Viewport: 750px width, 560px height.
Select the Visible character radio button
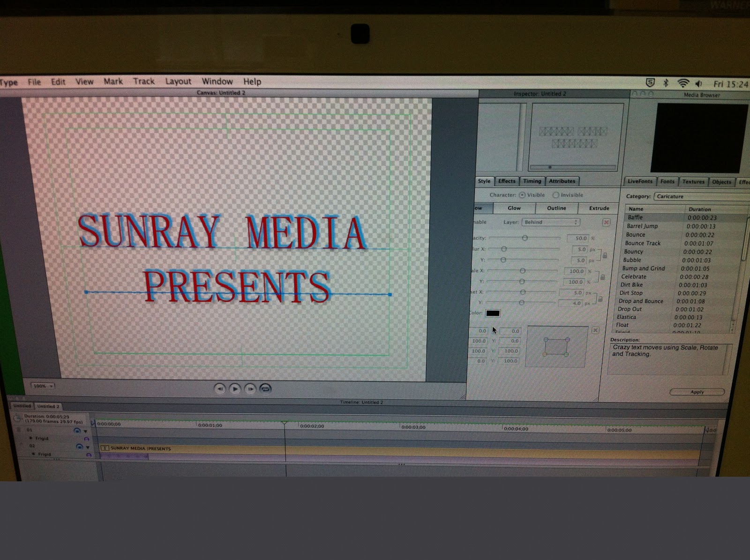pos(522,195)
